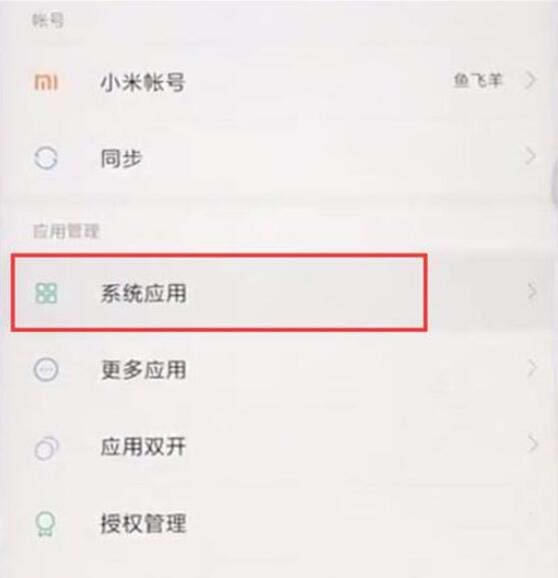
Task: Open 授权管理 permission management entry
Action: point(279,523)
